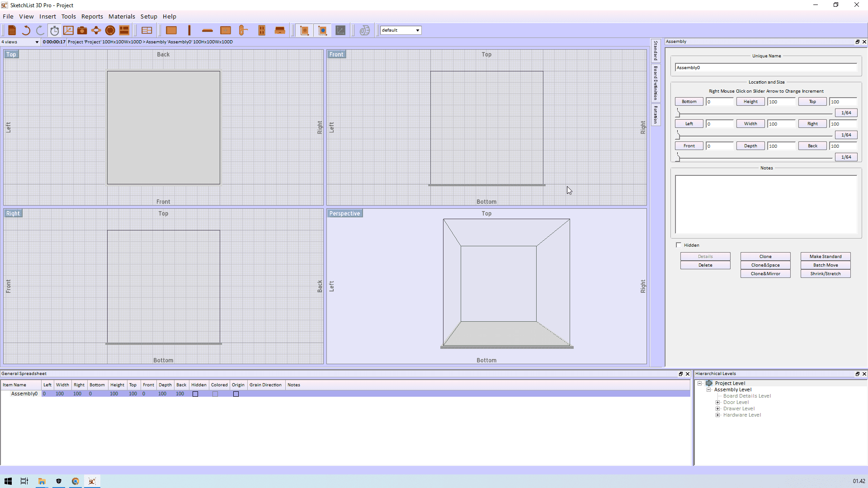
Task: Open SketchList from the Windows taskbar
Action: [x=92, y=481]
